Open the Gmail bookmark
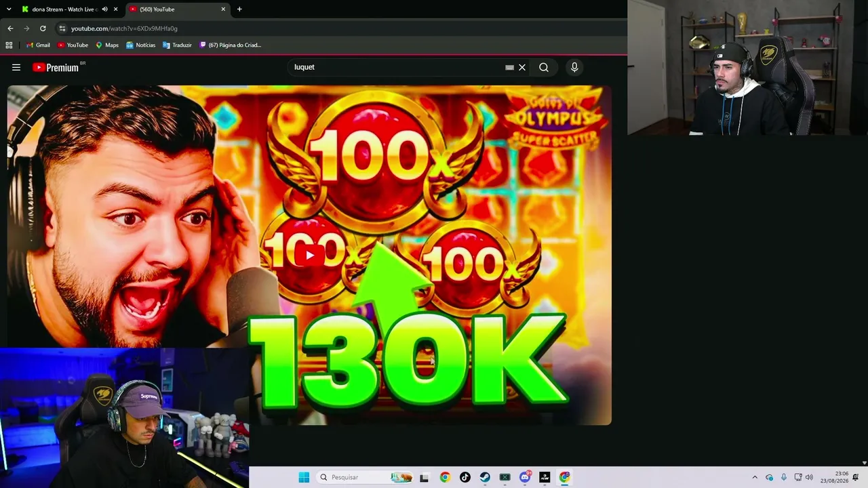 click(x=38, y=45)
